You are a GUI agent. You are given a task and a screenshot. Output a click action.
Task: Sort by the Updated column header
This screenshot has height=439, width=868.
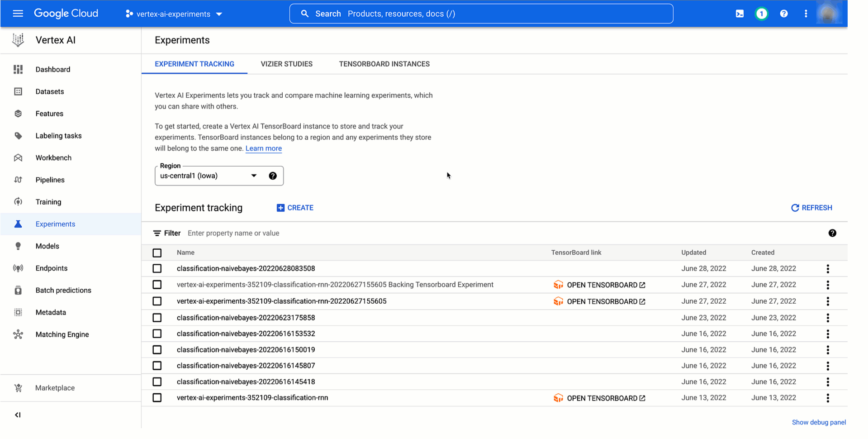pyautogui.click(x=693, y=253)
